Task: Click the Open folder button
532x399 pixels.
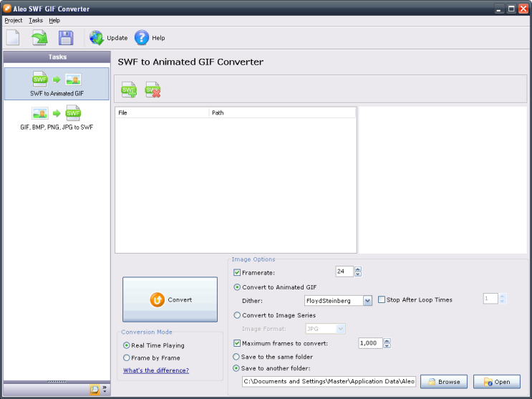Action: tap(497, 382)
